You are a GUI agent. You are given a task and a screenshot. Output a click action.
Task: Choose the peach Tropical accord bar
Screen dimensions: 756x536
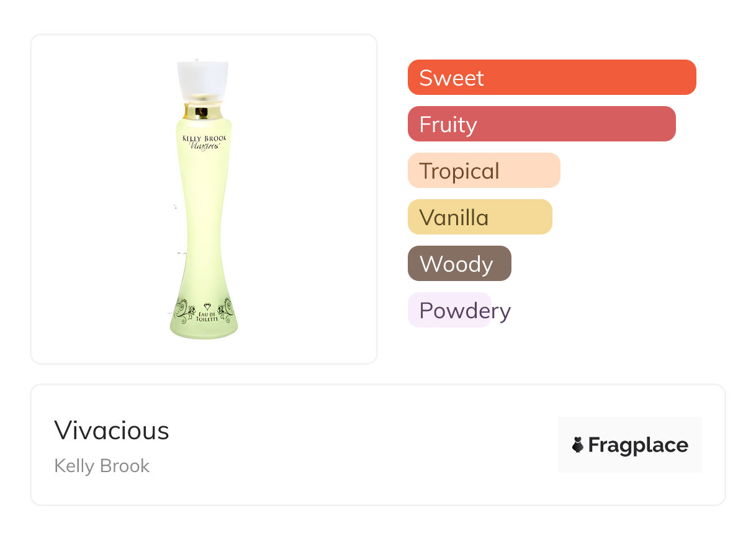pyautogui.click(x=484, y=171)
